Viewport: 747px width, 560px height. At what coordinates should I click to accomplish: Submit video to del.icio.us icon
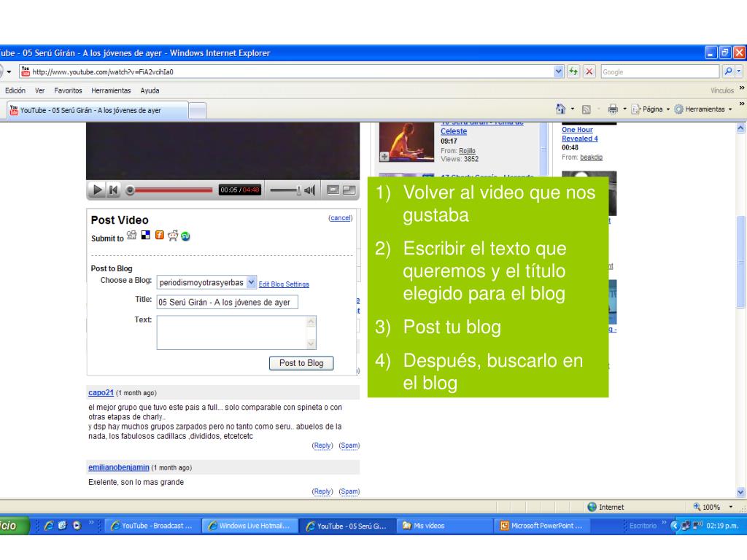146,235
